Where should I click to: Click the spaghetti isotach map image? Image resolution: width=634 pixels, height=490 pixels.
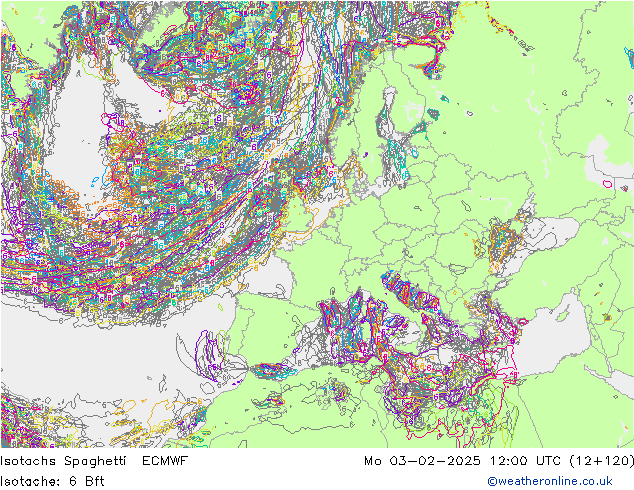click(317, 224)
